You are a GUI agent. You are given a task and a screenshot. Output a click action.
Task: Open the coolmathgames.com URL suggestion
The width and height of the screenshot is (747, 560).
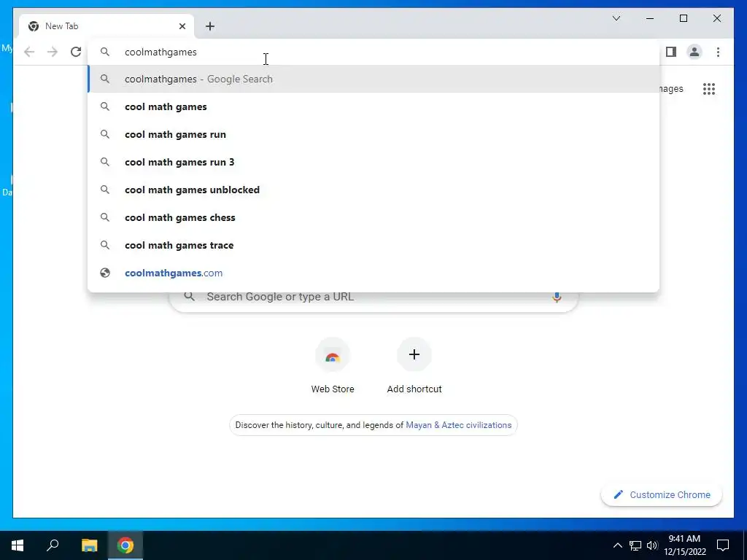click(x=373, y=273)
